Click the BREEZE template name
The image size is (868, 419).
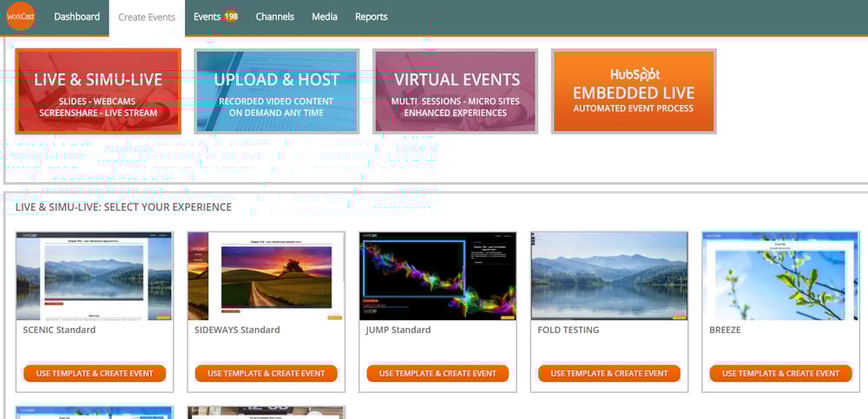click(725, 330)
